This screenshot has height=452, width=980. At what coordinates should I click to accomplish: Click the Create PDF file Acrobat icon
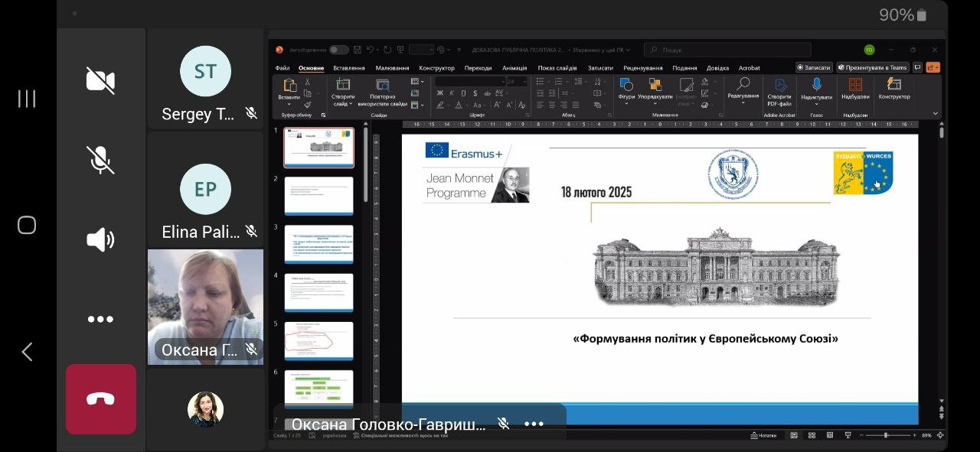click(x=779, y=85)
